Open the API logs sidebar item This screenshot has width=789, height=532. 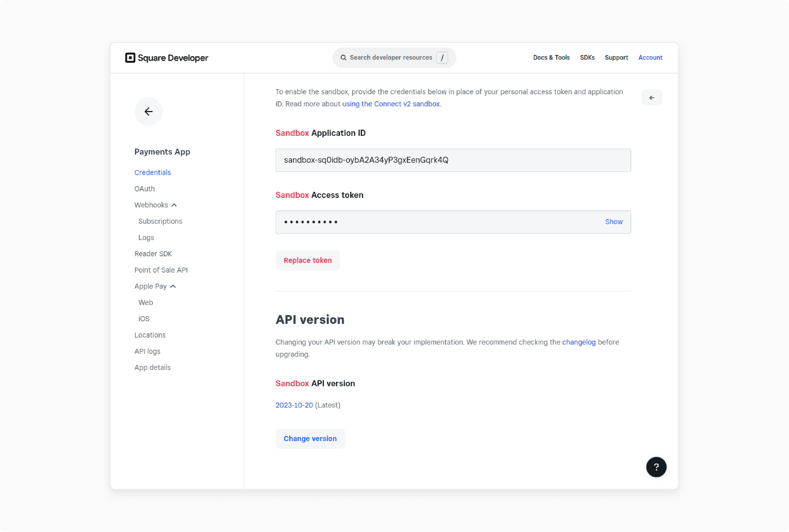147,351
